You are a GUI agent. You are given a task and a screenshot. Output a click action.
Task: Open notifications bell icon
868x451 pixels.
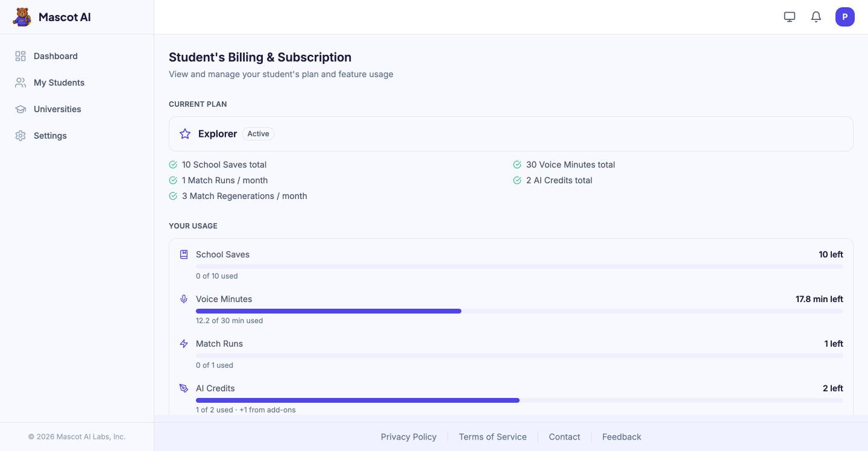[x=816, y=17]
